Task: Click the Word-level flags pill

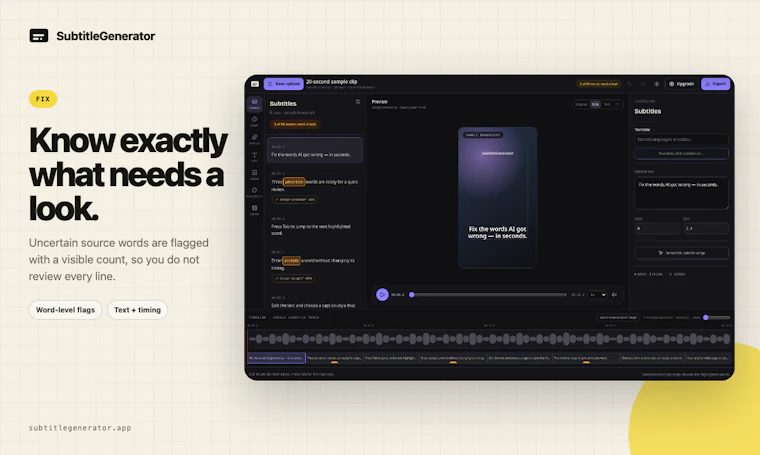Action: pos(65,310)
